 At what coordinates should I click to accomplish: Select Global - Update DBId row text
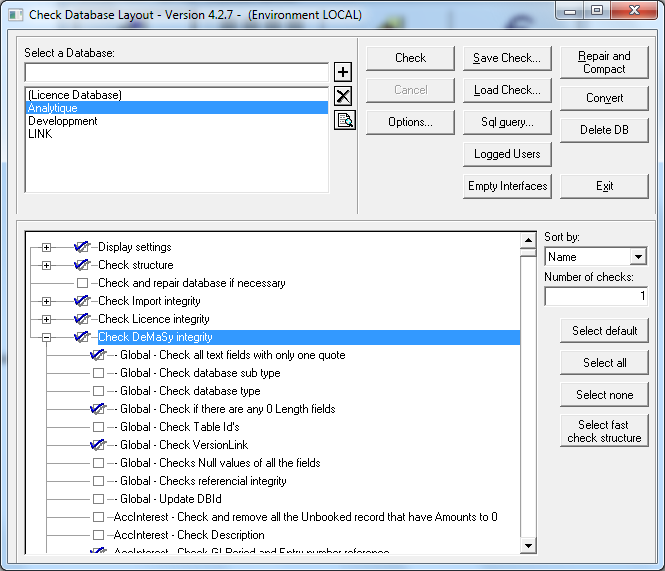coord(170,499)
